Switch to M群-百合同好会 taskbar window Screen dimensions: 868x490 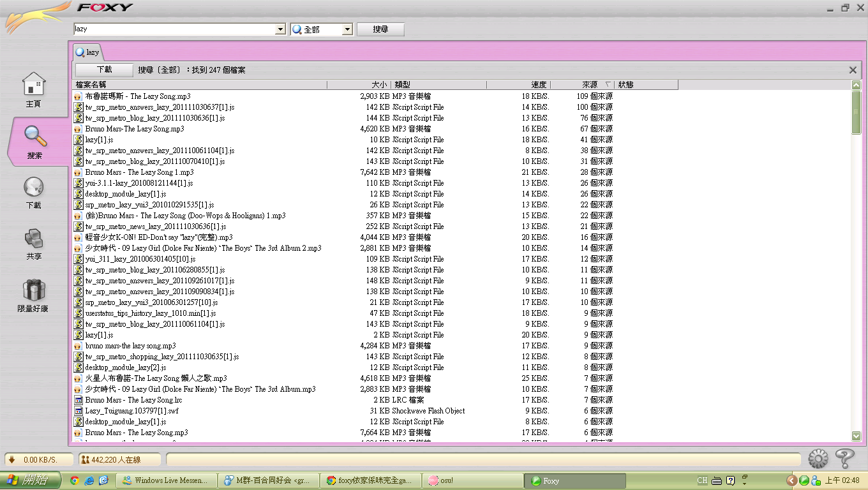point(269,480)
